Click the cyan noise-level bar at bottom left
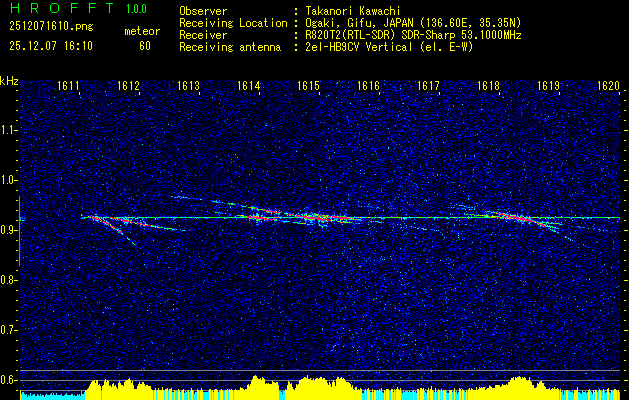The height and width of the screenshot is (400, 629). pyautogui.click(x=52, y=395)
